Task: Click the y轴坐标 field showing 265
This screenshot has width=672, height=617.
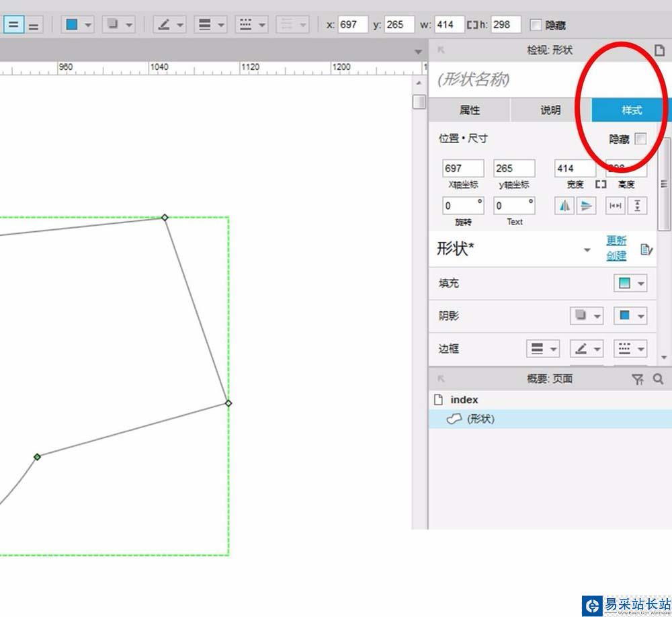Action: point(514,168)
